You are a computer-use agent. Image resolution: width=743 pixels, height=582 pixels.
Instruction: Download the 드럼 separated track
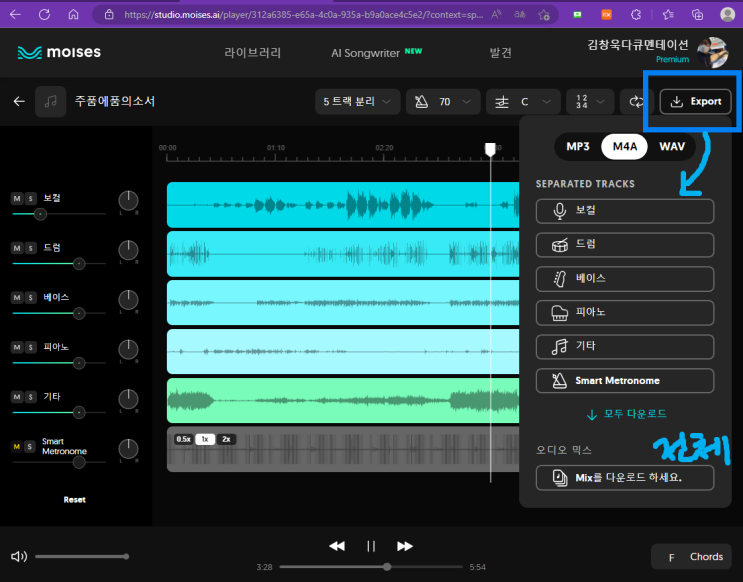point(625,245)
